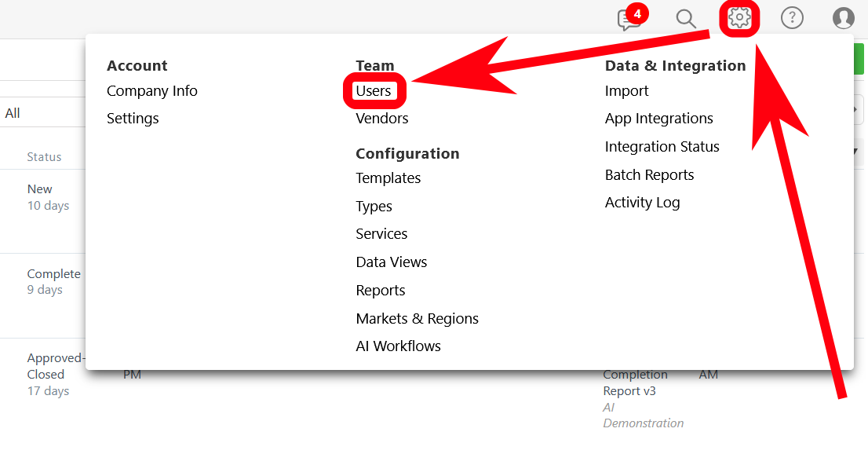Open Data Views in Configuration
Image resolution: width=868 pixels, height=454 pixels.
point(392,262)
